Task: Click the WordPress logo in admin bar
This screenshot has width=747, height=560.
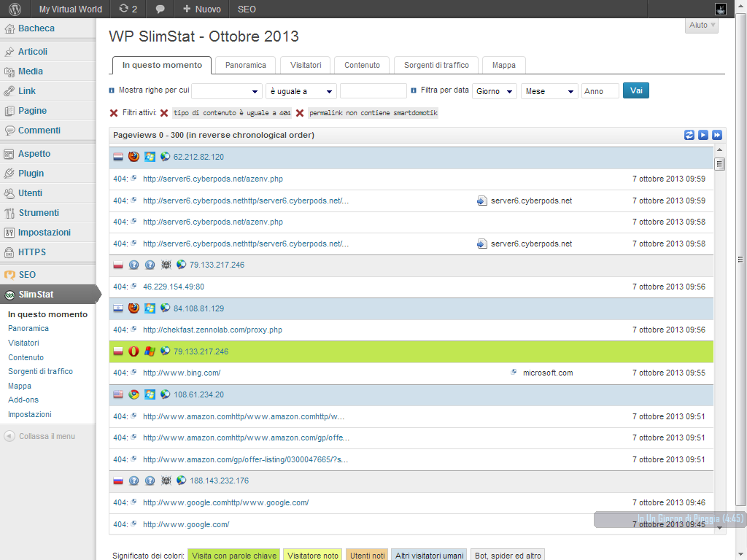Action: 15,9
